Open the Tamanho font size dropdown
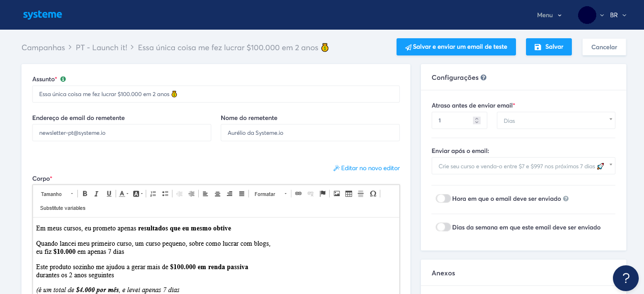The width and height of the screenshot is (644, 294). point(56,194)
